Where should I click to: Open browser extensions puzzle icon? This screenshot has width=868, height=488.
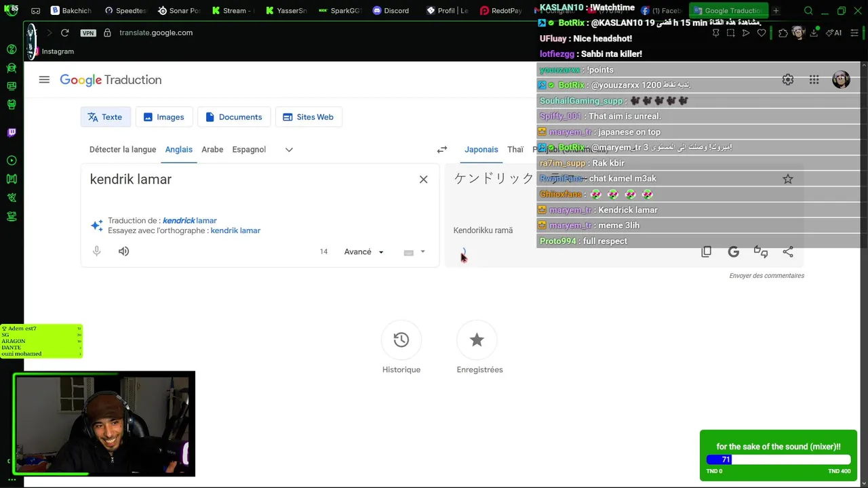point(783,33)
